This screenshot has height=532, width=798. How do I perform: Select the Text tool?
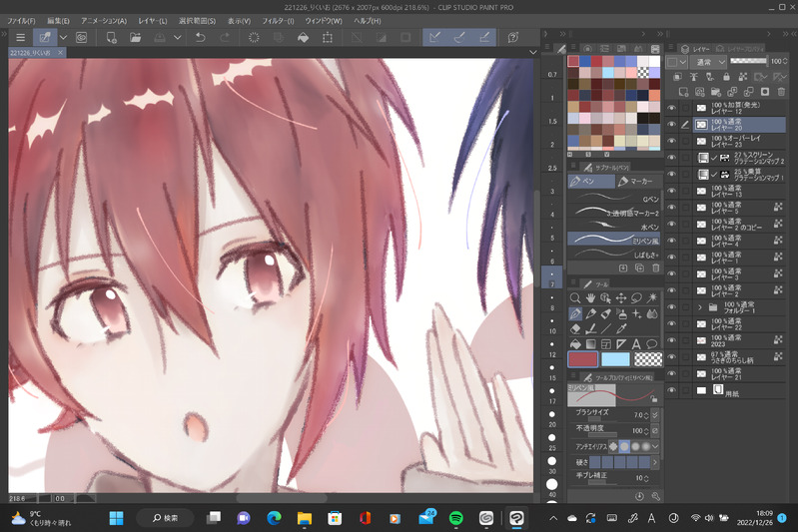(x=636, y=344)
